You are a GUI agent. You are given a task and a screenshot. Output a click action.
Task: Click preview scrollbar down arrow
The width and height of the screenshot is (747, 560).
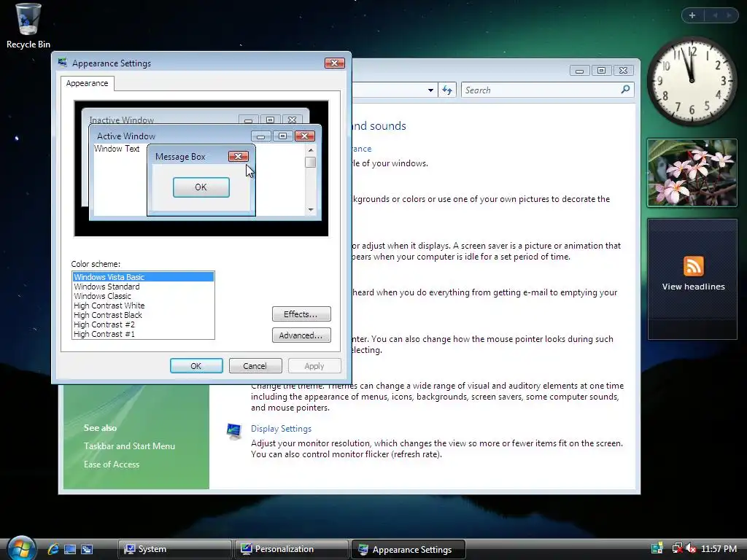point(311,209)
